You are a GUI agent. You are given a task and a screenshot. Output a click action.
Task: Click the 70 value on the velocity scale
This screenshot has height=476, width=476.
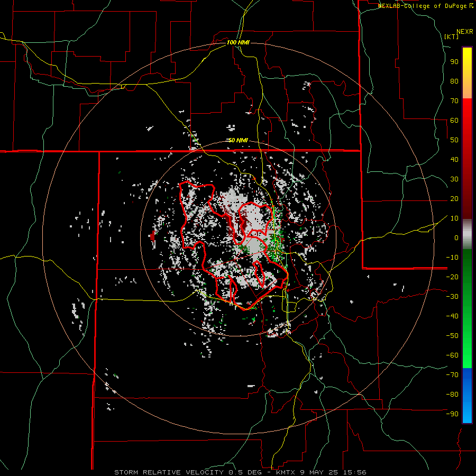coord(454,101)
